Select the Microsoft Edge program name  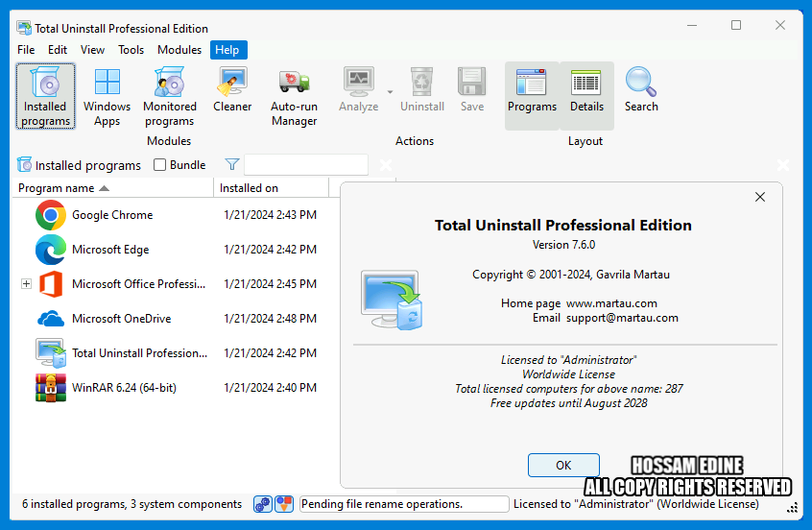(110, 250)
